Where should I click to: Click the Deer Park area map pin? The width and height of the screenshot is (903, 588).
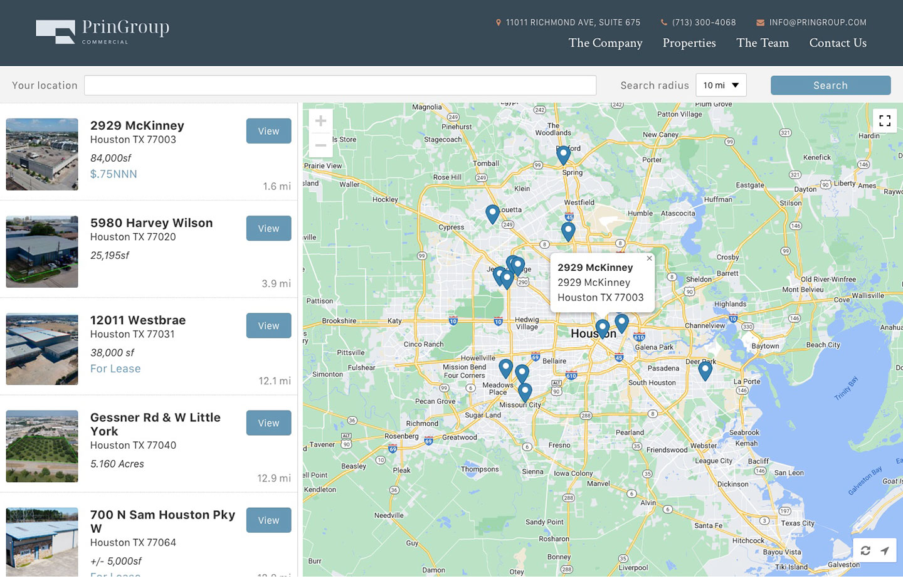pyautogui.click(x=705, y=370)
